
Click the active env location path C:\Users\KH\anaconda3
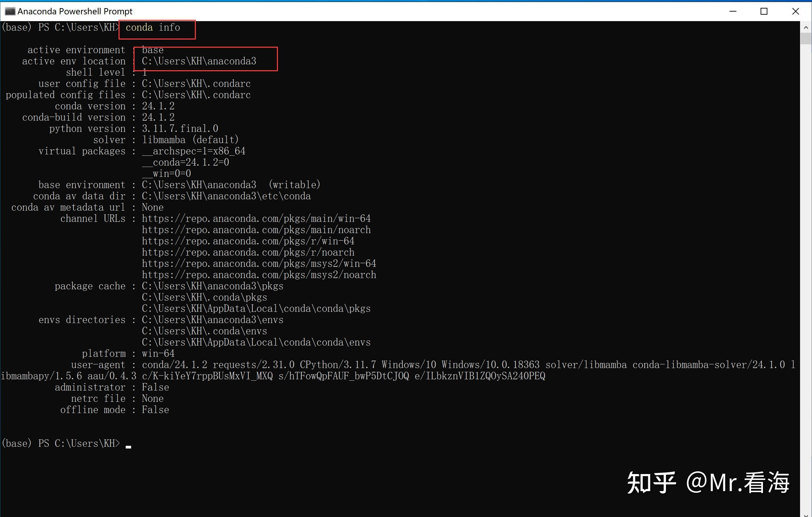tap(200, 61)
